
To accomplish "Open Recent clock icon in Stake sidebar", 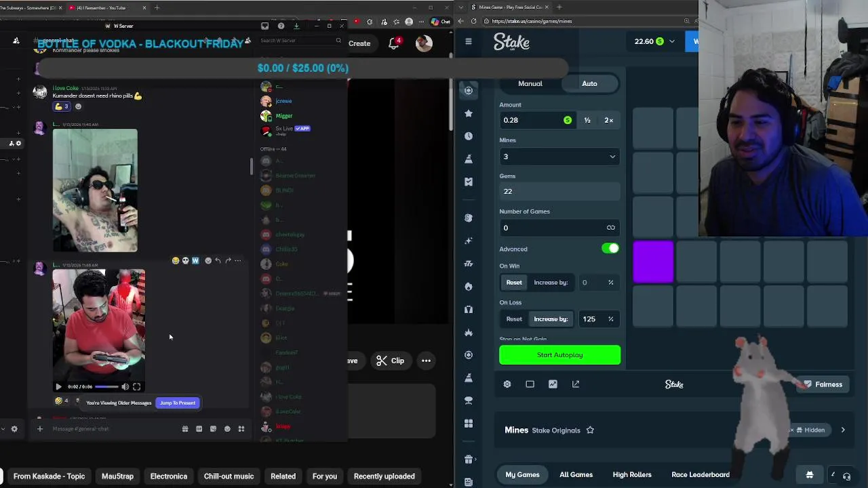I will pos(468,136).
